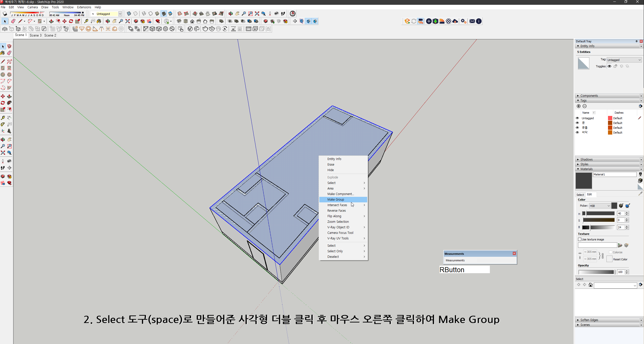This screenshot has width=644, height=344.
Task: Switch to the Scene 2 tab
Action: [50, 35]
